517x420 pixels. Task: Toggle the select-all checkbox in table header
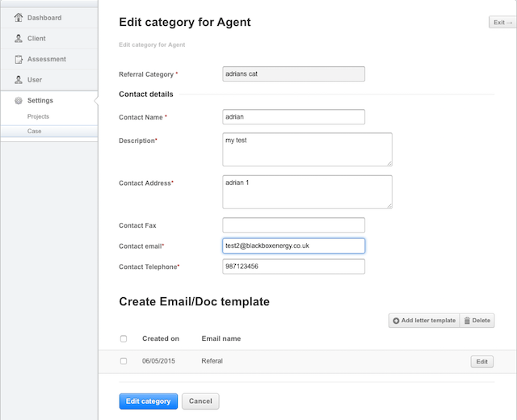pos(124,338)
